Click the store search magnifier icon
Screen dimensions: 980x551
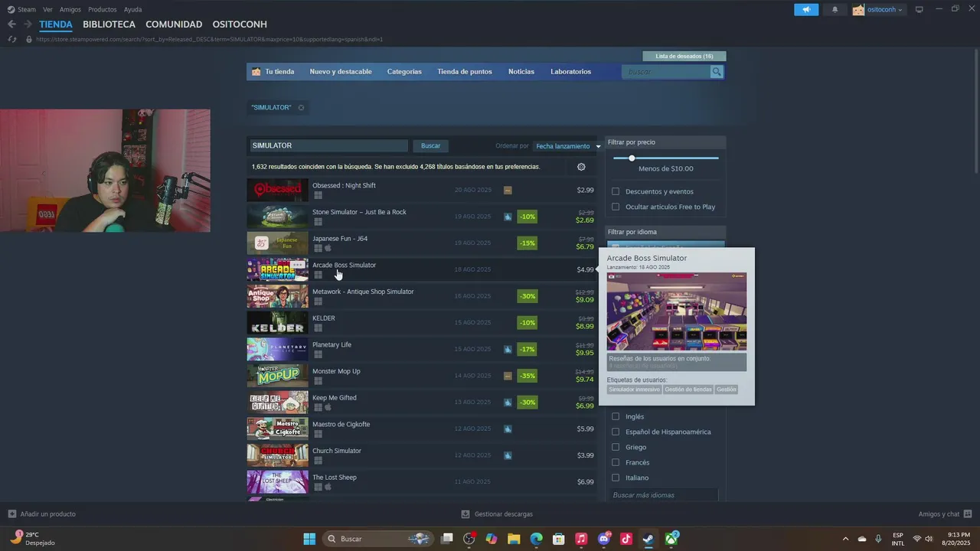(717, 72)
